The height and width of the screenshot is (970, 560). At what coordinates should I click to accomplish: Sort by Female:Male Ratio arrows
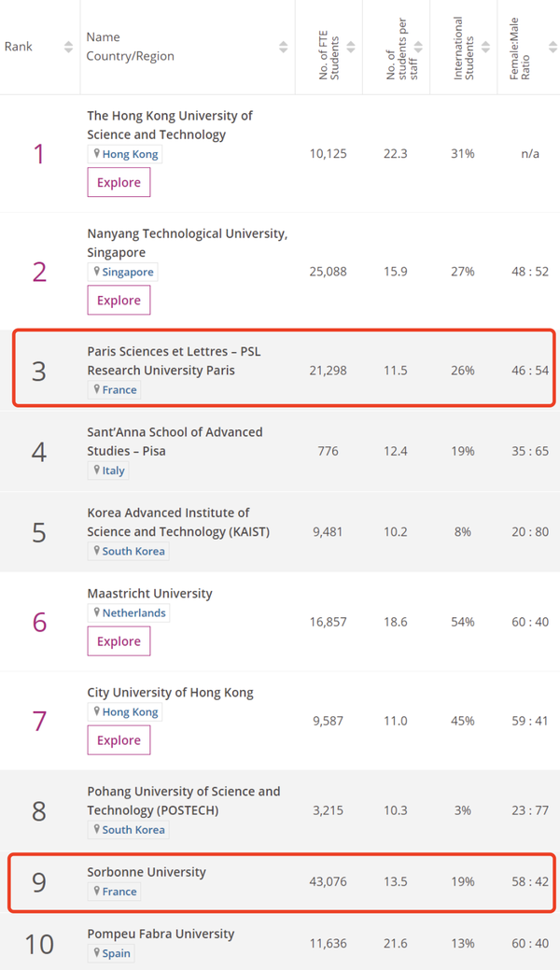[553, 47]
